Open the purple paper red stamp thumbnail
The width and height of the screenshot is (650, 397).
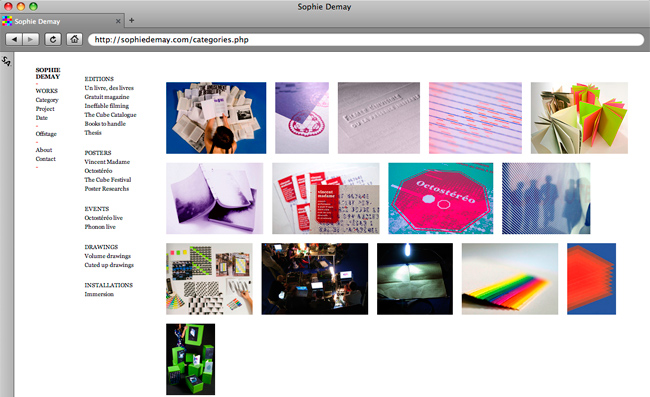pyautogui.click(x=302, y=118)
